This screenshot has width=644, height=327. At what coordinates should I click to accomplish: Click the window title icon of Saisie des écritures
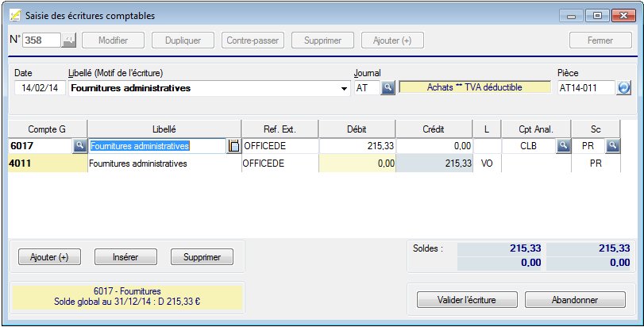(15, 16)
